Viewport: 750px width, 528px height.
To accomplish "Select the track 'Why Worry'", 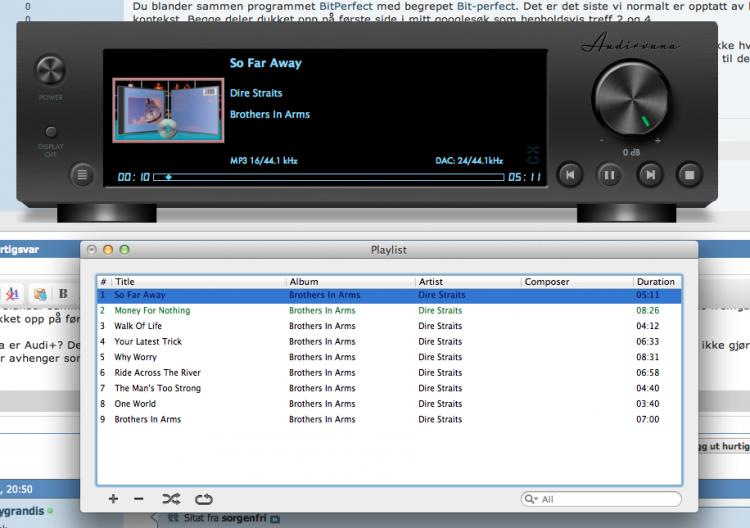I will pos(389,357).
